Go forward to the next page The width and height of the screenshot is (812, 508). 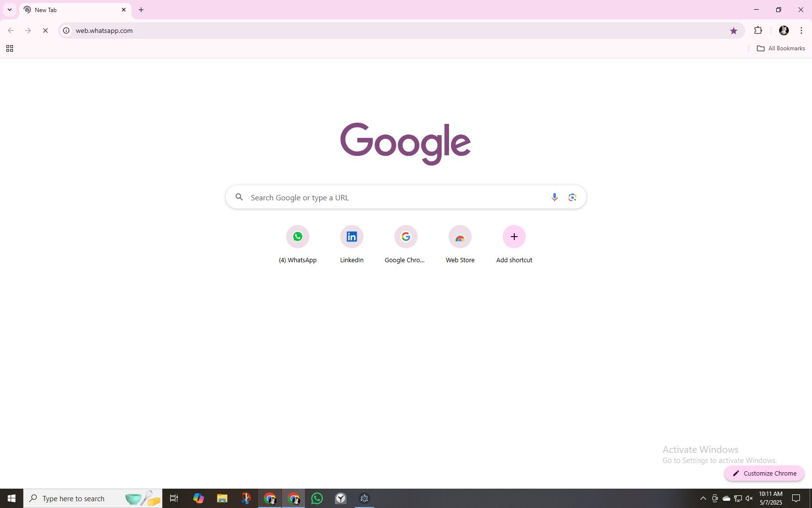coord(28,30)
